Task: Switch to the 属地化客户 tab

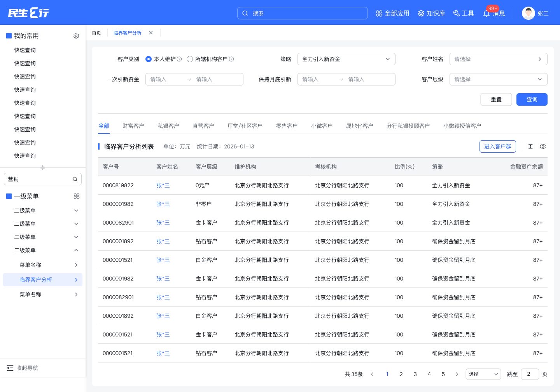Action: [x=359, y=126]
